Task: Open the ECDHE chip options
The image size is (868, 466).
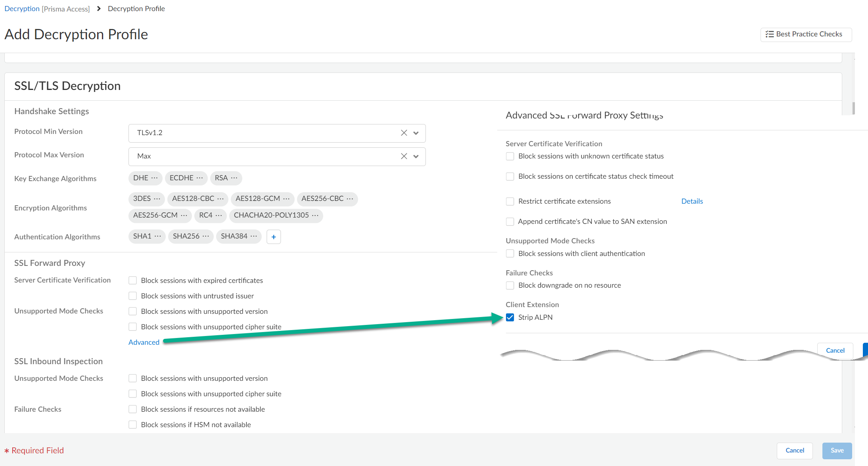Action: [200, 178]
